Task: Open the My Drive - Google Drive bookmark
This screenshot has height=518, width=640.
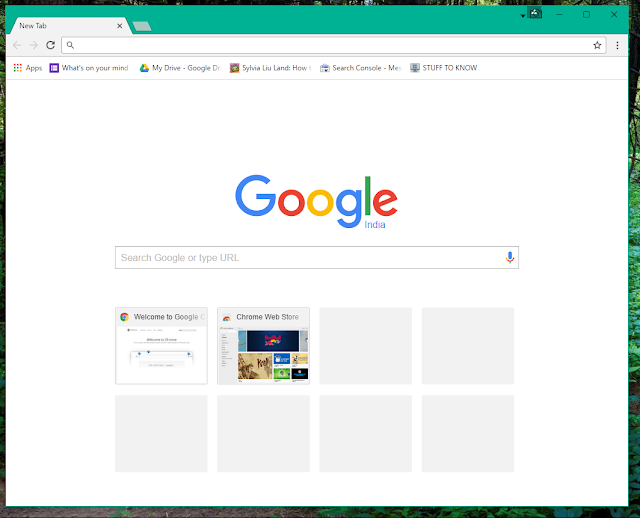Action: coord(180,68)
